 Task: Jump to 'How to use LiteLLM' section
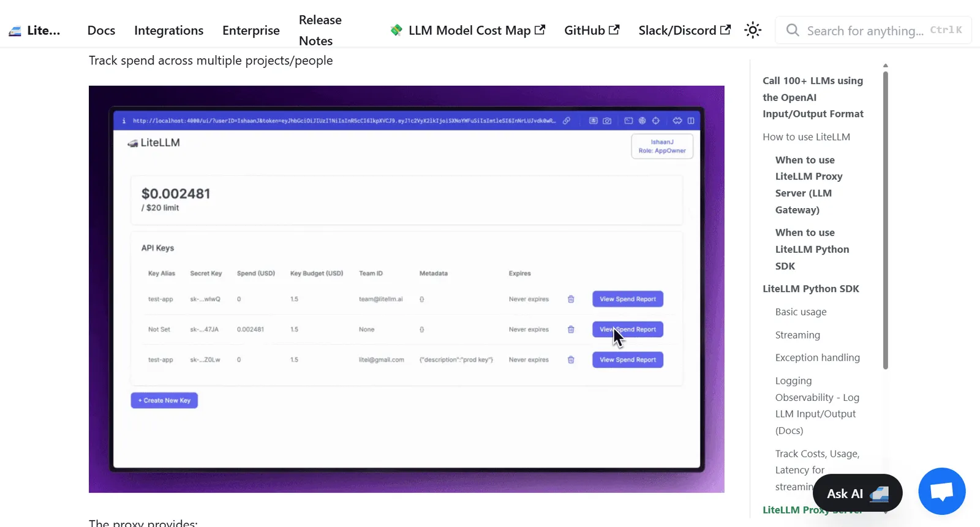[806, 137]
